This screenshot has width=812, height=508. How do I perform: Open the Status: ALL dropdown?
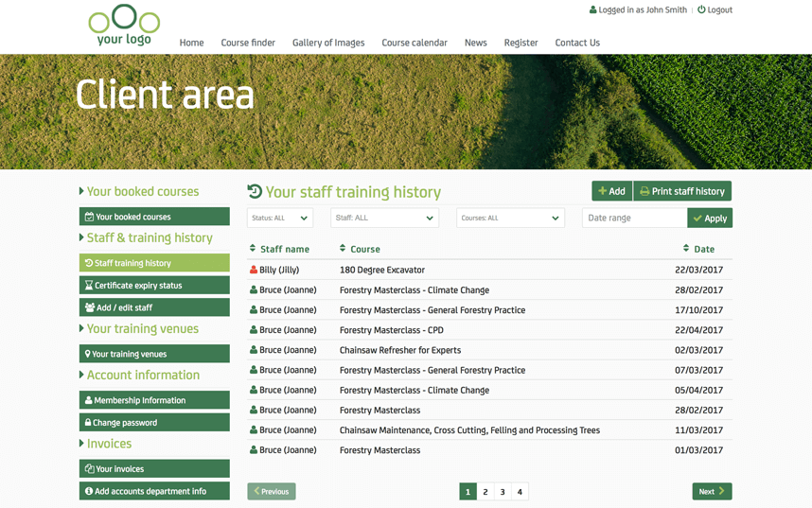pos(280,219)
